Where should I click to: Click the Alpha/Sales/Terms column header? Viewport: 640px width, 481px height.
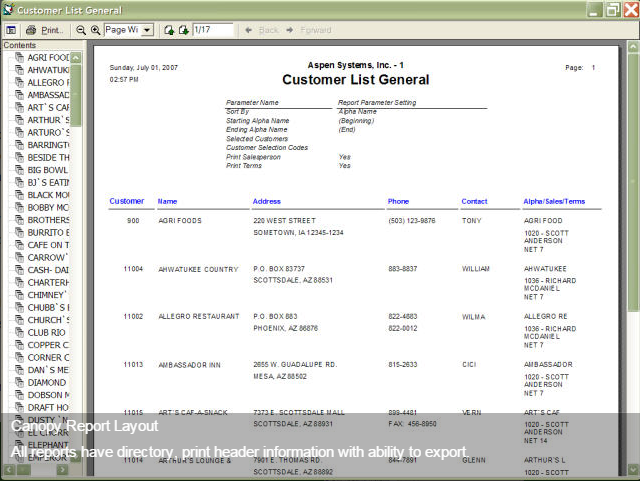pos(554,201)
